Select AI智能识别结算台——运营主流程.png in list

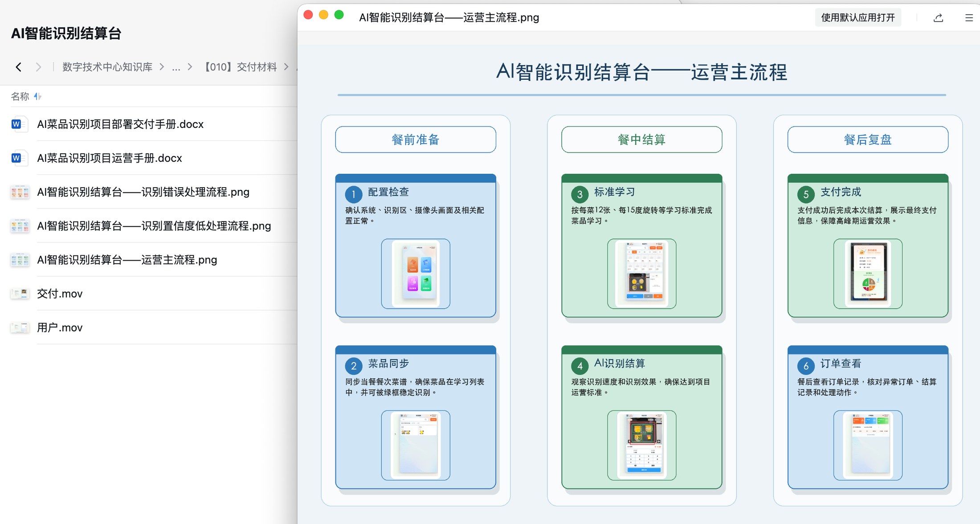[127, 260]
